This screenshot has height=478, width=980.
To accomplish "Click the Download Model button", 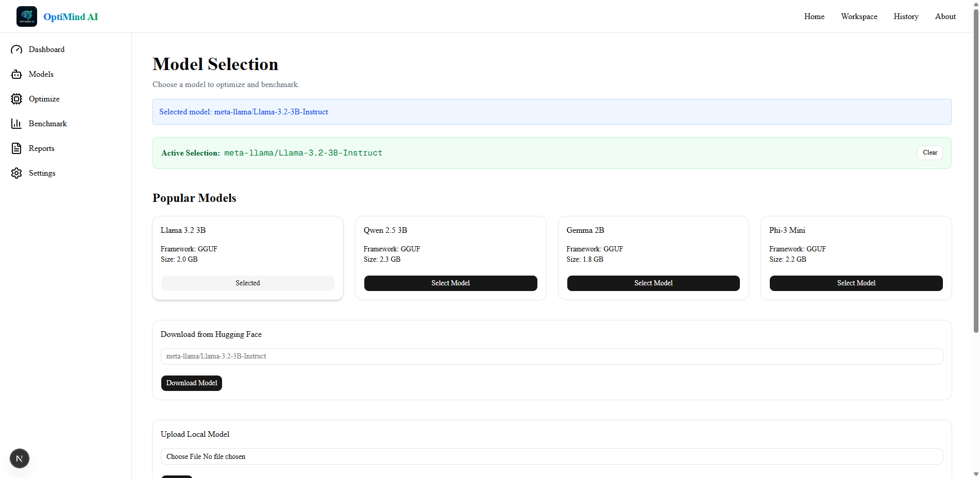I will 192,383.
